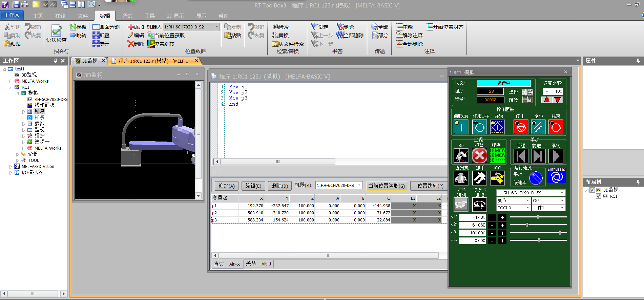The image size is (644, 300).
Task: Open the robot model dropdown in ribbon
Action: [216, 27]
